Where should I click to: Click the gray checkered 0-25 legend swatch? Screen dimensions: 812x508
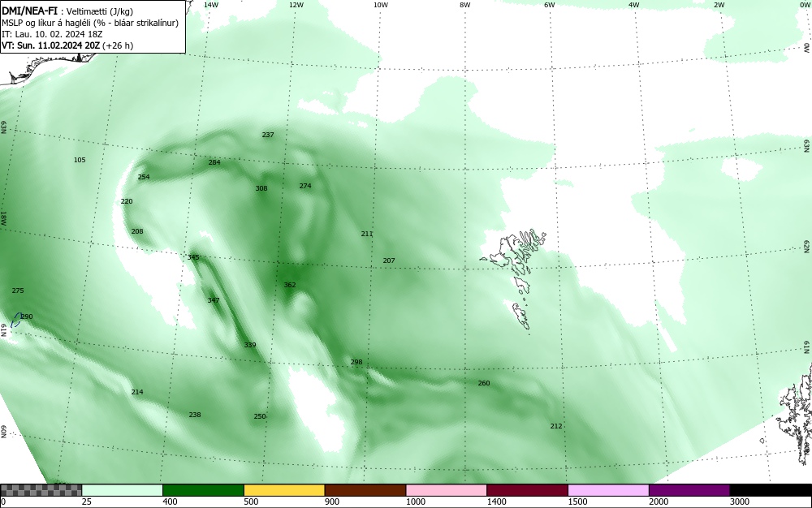pyautogui.click(x=41, y=490)
